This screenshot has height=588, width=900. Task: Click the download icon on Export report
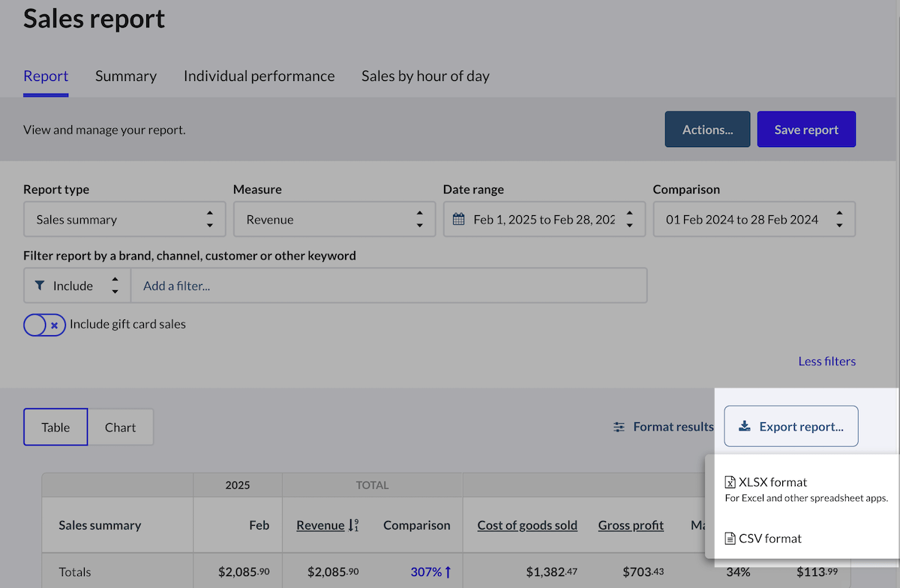(x=744, y=427)
